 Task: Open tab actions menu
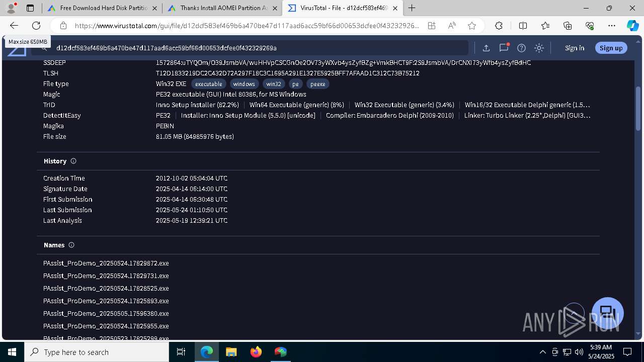click(30, 8)
